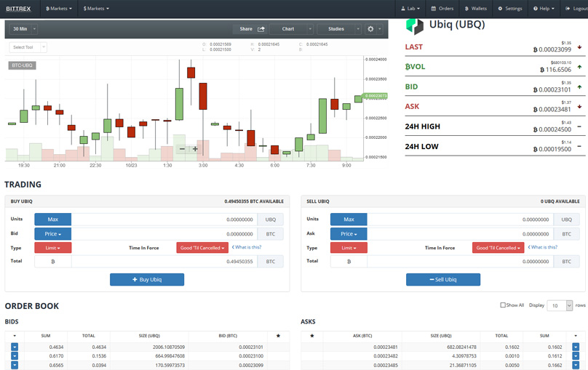The image size is (588, 370).
Task: Open the Lab dropdown menu
Action: (x=410, y=9)
